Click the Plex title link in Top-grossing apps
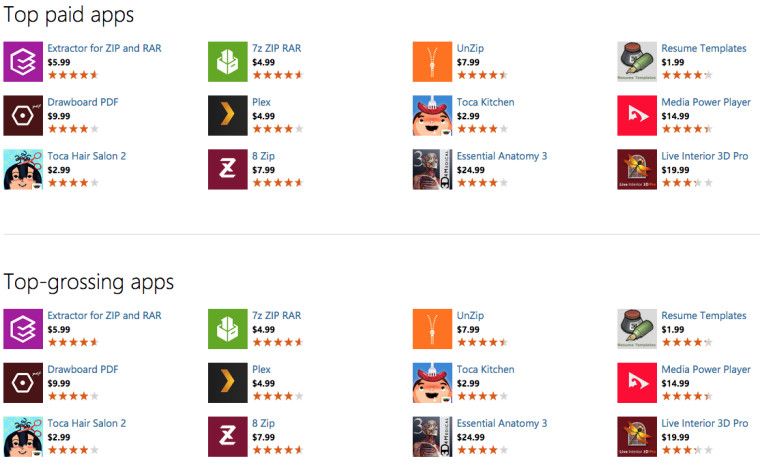The image size is (760, 465). tap(261, 369)
